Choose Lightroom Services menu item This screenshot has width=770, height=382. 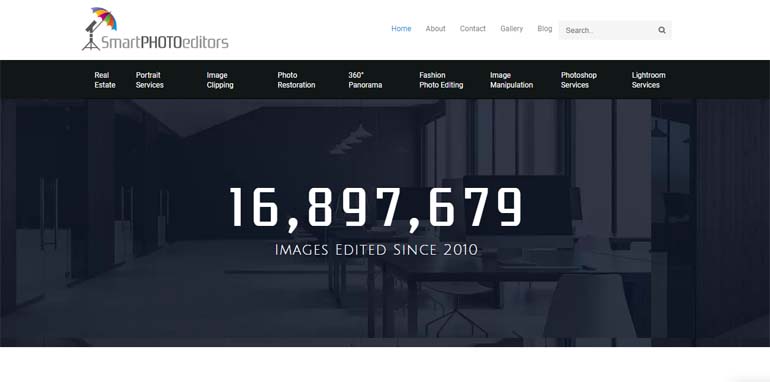coord(648,80)
